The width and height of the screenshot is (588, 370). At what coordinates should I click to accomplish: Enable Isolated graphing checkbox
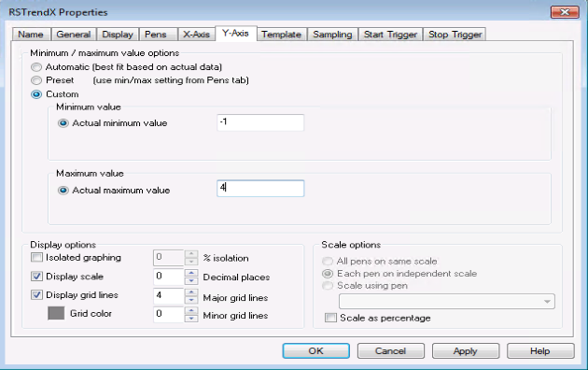pyautogui.click(x=36, y=258)
